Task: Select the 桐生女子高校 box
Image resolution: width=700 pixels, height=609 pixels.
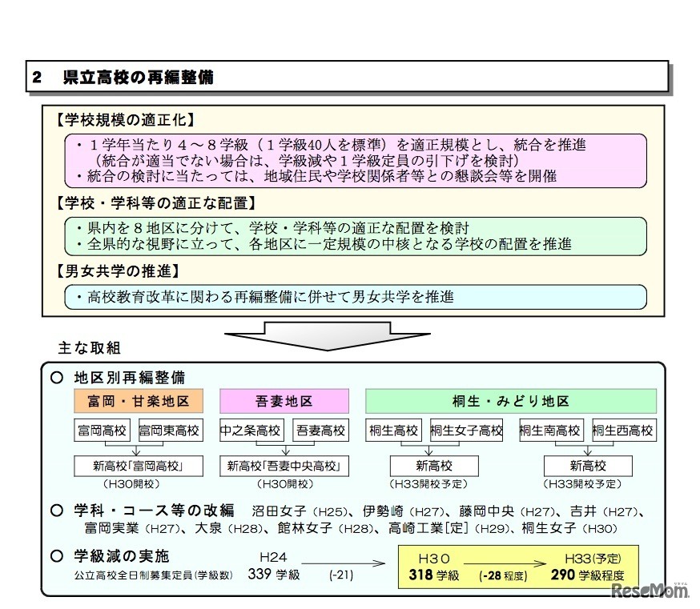Action: [465, 430]
